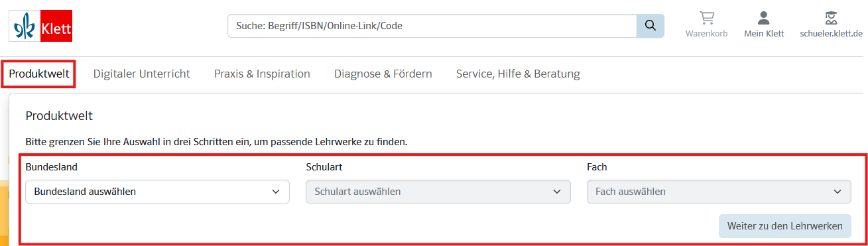Expand the Bundesland auswählen dropdown
The width and height of the screenshot is (868, 246).
[x=157, y=192]
